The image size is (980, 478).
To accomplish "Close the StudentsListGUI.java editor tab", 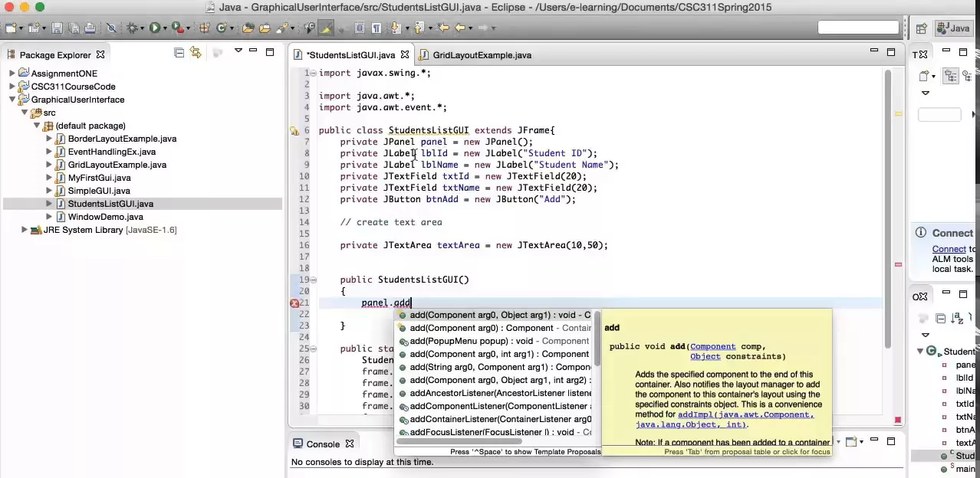I will [405, 55].
